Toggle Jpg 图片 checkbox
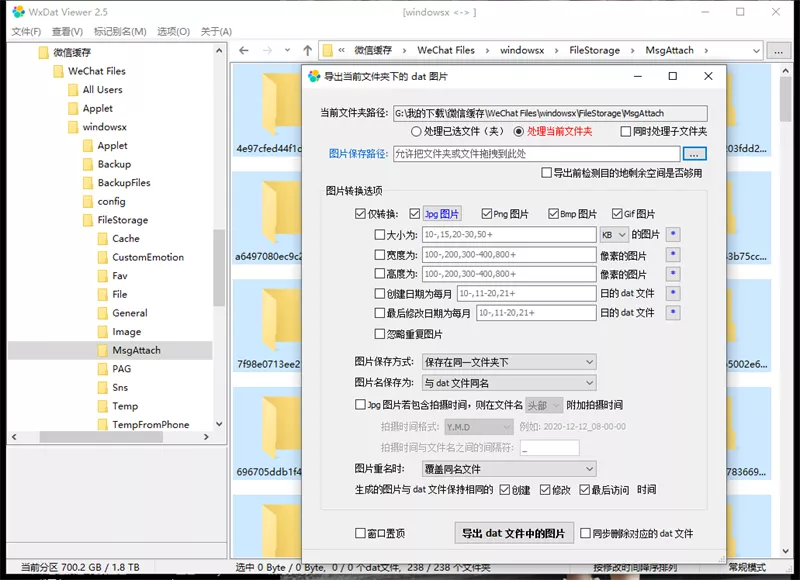This screenshot has width=800, height=580. click(x=415, y=214)
